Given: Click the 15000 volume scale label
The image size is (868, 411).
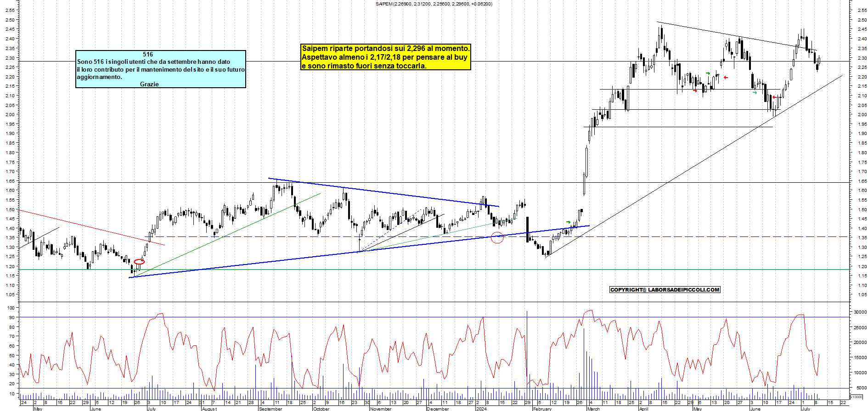Looking at the screenshot, I should click(860, 358).
